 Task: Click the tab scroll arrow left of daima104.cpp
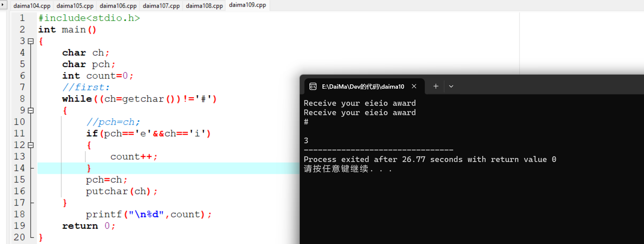tap(3, 5)
